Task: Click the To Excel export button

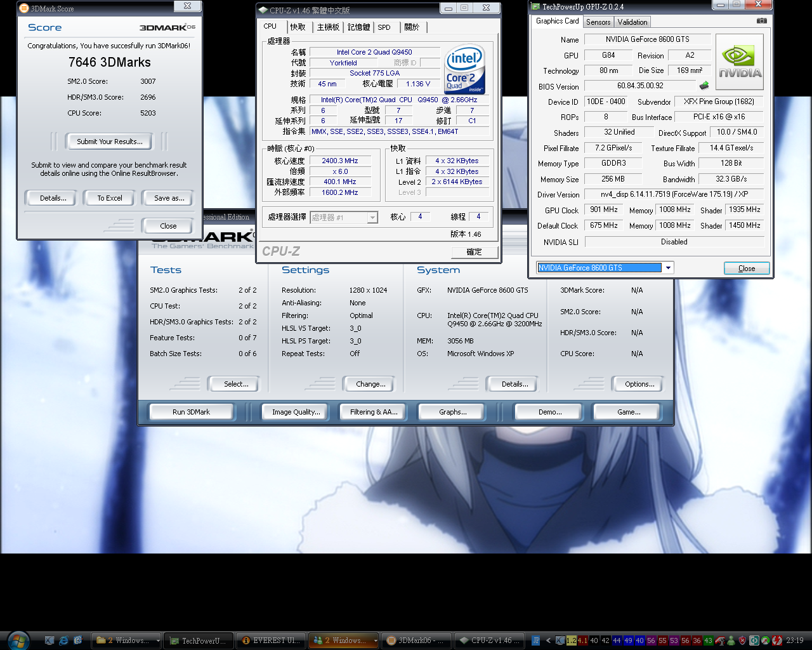Action: point(109,198)
